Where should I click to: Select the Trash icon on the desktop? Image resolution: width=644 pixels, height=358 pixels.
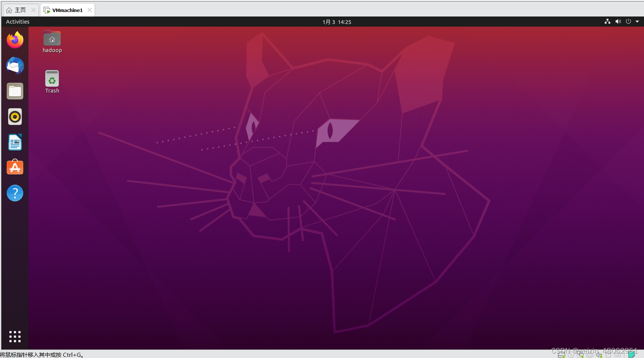[52, 82]
